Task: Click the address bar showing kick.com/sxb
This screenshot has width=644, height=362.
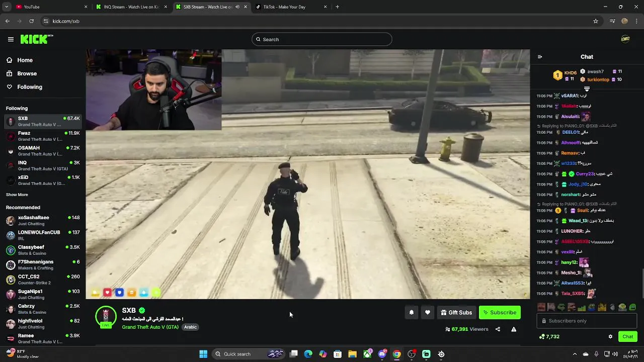Action: tap(321, 21)
